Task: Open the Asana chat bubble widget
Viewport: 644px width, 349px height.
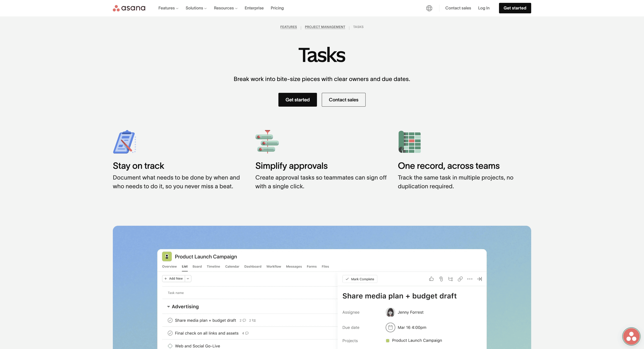Action: click(x=631, y=336)
